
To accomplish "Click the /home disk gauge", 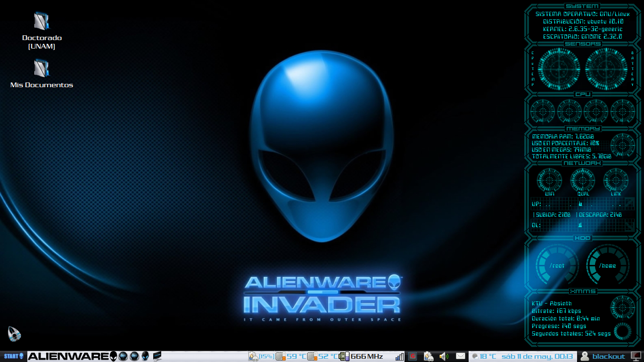I will click(608, 265).
